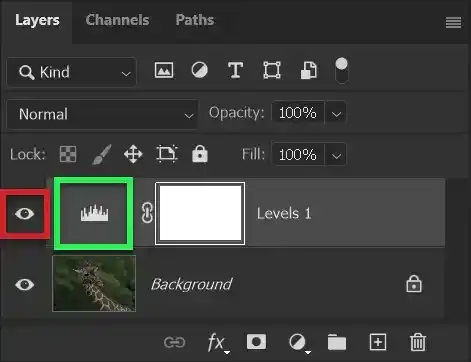Image resolution: width=471 pixels, height=362 pixels.
Task: Switch to the Channels tab
Action: pos(117,20)
